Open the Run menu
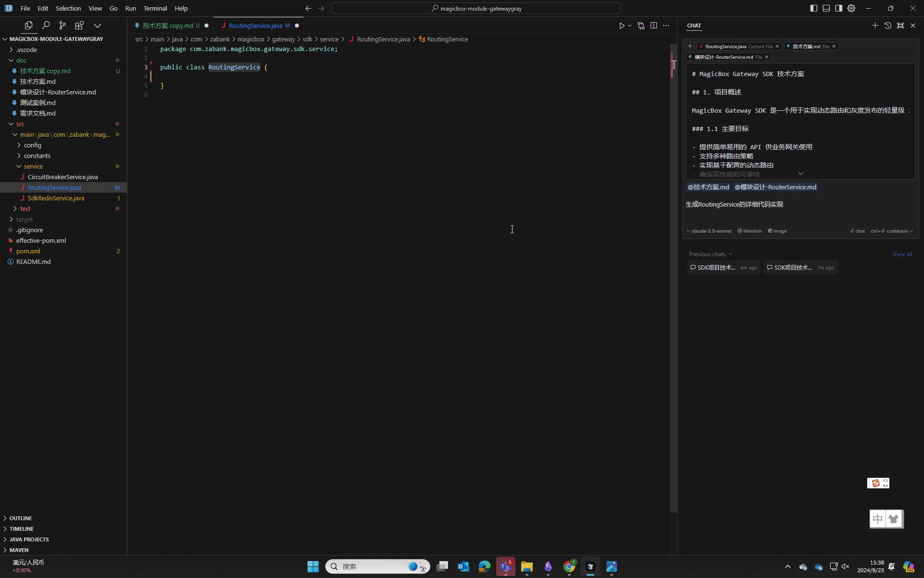The width and height of the screenshot is (924, 578). 130,8
